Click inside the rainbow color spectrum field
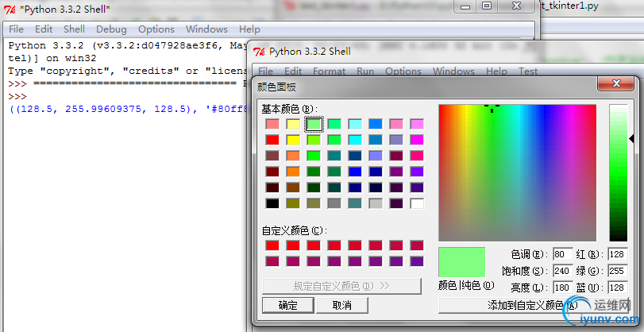The height and width of the screenshot is (332, 644). [517, 172]
